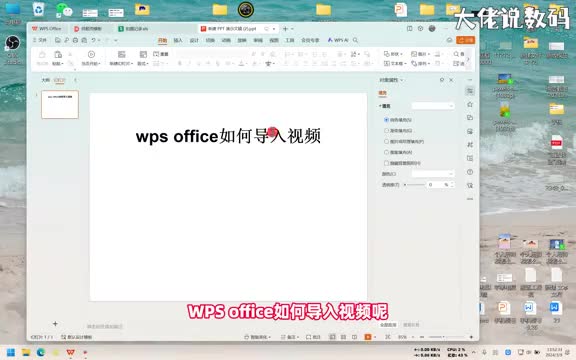This screenshot has width=576, height=360.
Task: Open the color (颜色) dropdown
Action: click(433, 174)
